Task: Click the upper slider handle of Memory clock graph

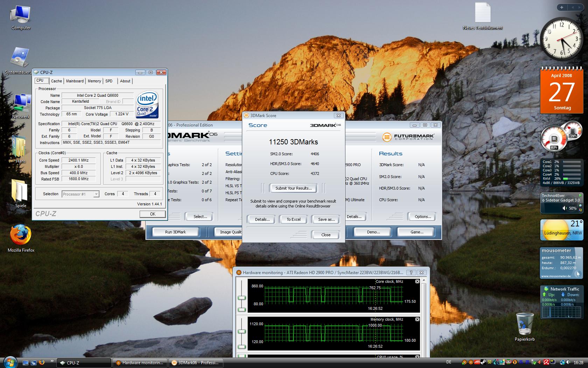Action: pyautogui.click(x=242, y=332)
